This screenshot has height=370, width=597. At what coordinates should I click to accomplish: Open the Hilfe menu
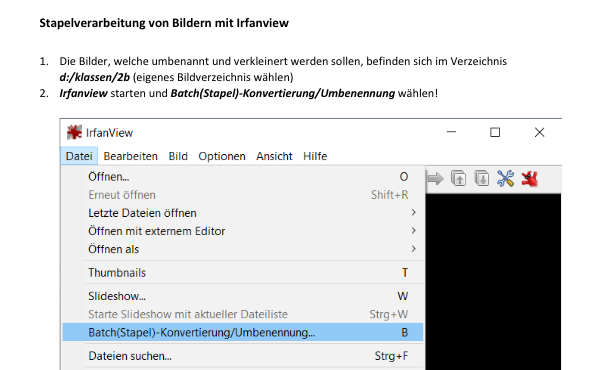click(315, 156)
